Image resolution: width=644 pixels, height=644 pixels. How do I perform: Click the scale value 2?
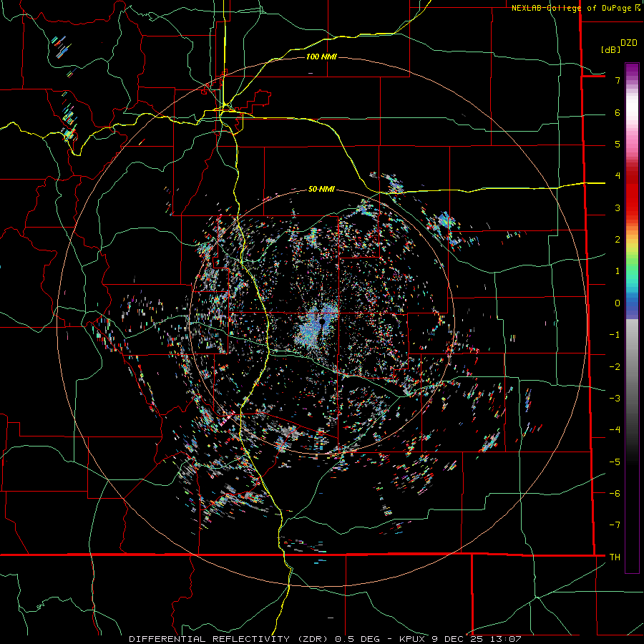pos(618,240)
